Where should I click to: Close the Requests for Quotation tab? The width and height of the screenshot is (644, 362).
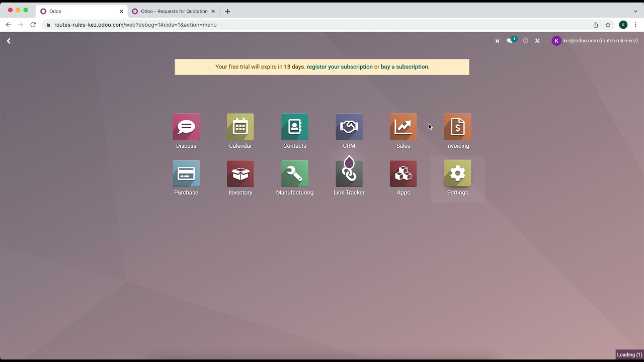tap(213, 11)
